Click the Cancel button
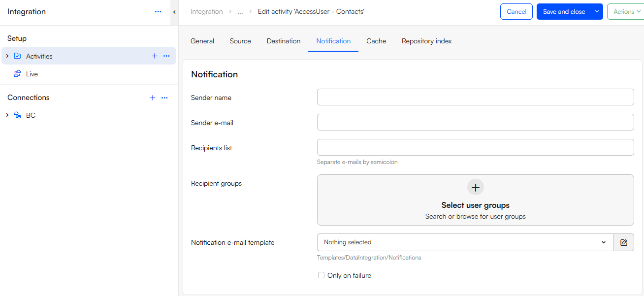The image size is (644, 296). (x=516, y=11)
